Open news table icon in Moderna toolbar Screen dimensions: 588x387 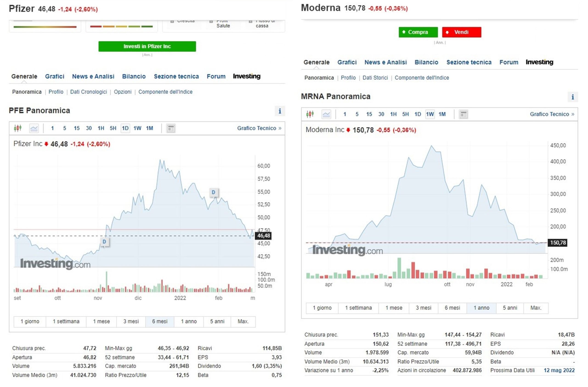[x=463, y=114]
